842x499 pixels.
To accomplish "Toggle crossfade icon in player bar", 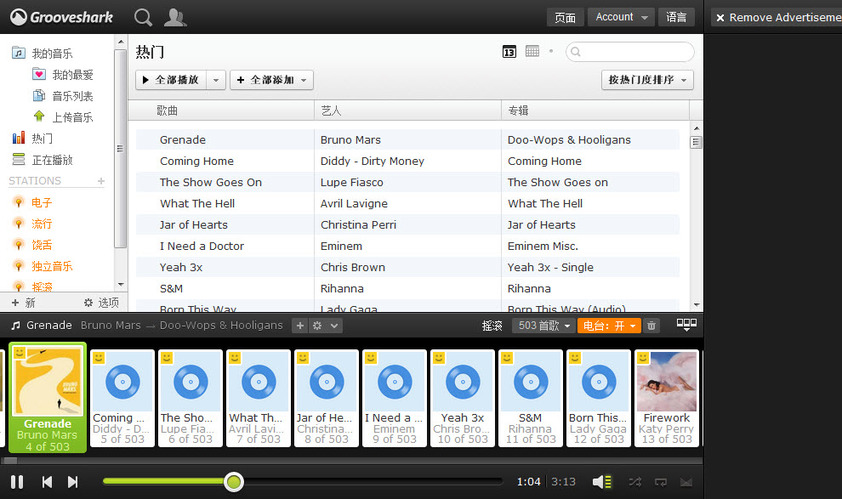I will coord(686,482).
